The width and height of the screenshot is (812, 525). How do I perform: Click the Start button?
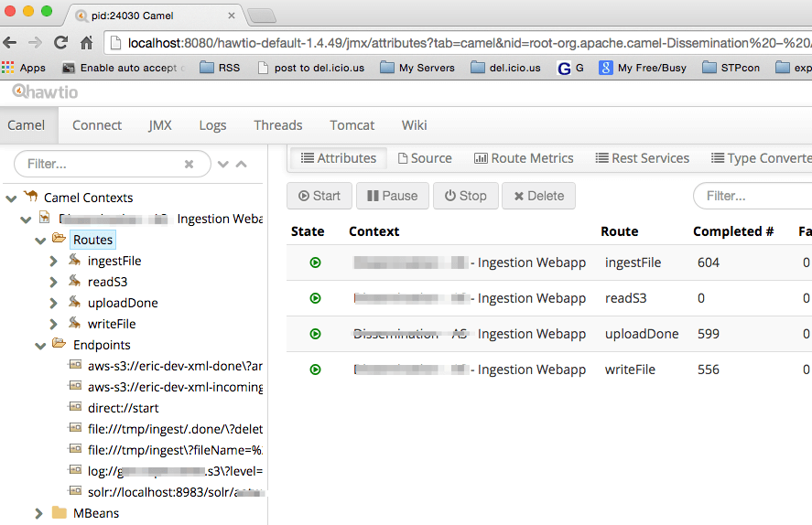click(x=319, y=196)
